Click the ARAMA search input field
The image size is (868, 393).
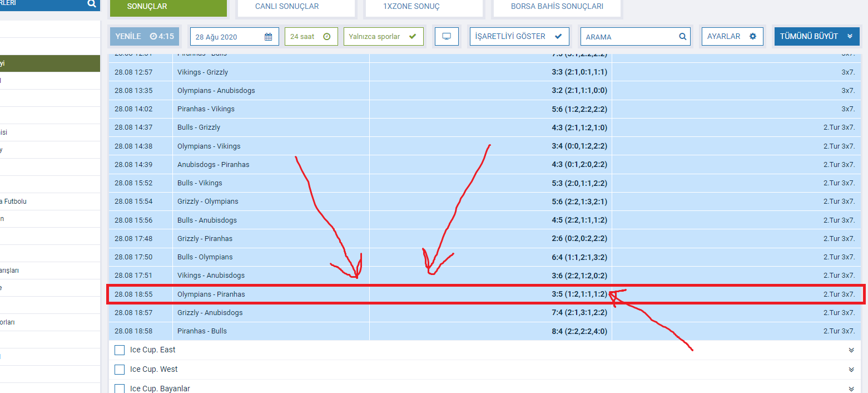(635, 37)
